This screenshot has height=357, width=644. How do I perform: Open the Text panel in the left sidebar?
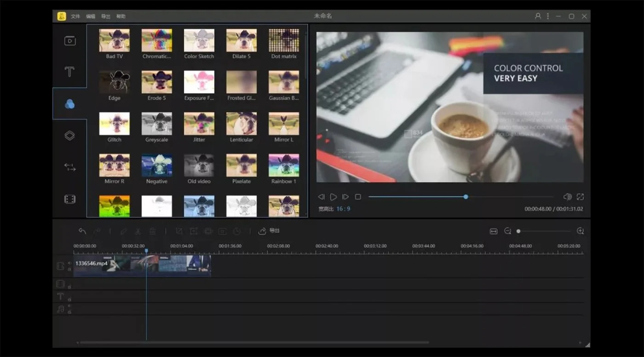69,72
